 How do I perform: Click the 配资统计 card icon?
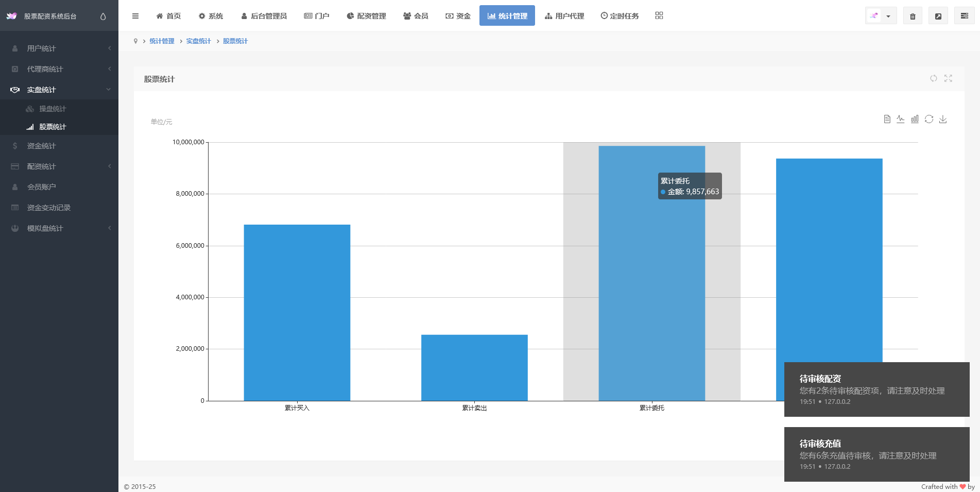(x=15, y=166)
